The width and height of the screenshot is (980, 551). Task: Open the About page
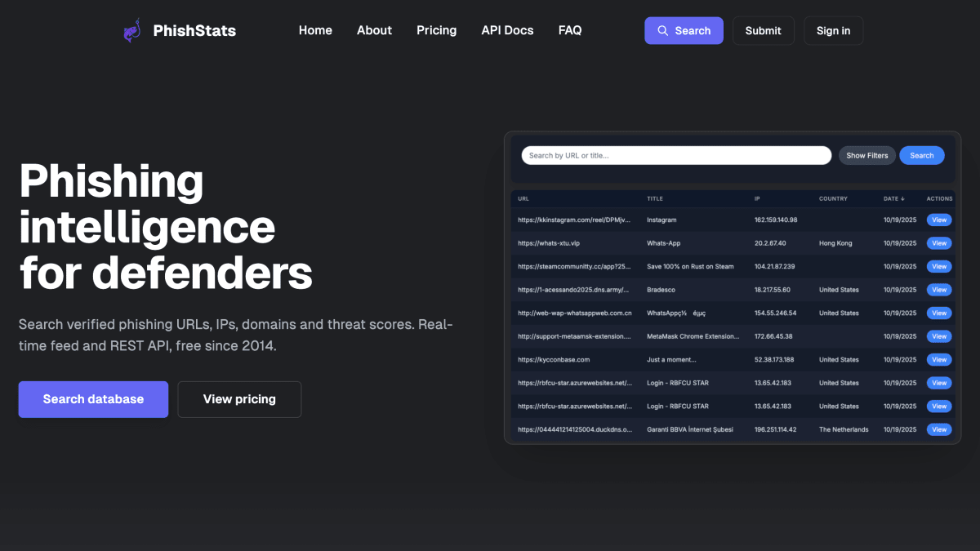(374, 30)
